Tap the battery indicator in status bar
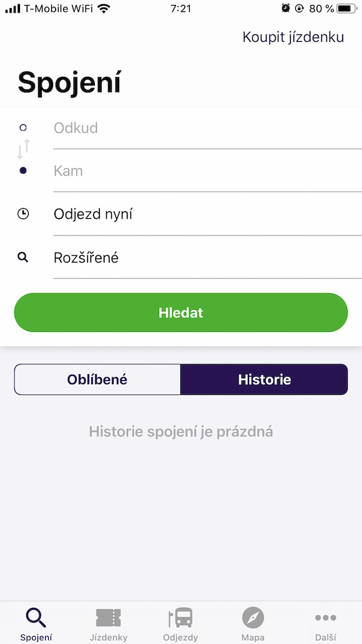The height and width of the screenshot is (644, 362). (x=347, y=8)
